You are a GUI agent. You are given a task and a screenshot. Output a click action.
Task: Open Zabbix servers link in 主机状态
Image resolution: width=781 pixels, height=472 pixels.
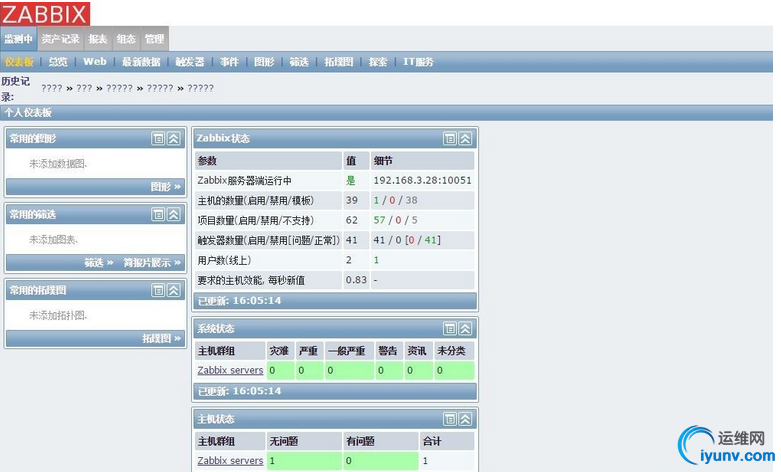230,461
